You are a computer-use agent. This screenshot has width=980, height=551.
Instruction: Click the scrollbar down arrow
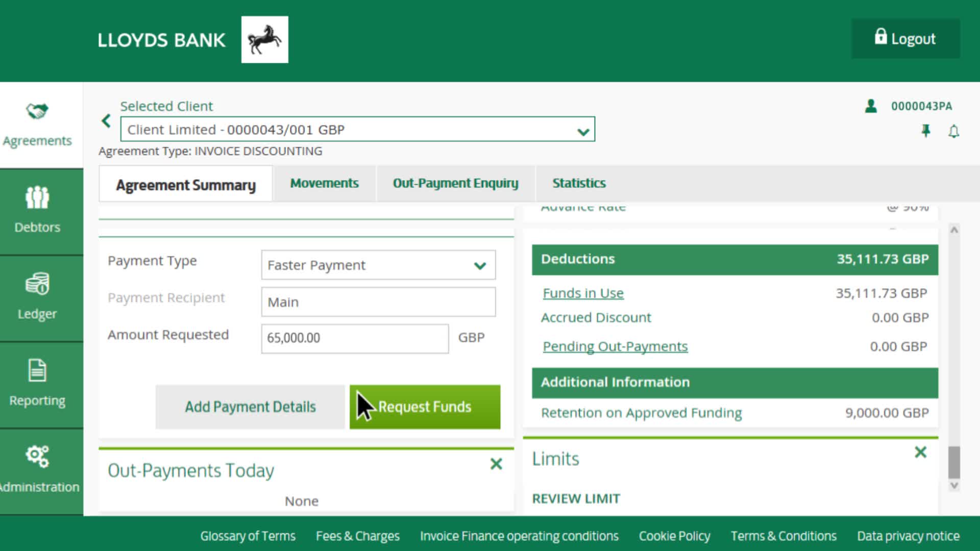[954, 486]
